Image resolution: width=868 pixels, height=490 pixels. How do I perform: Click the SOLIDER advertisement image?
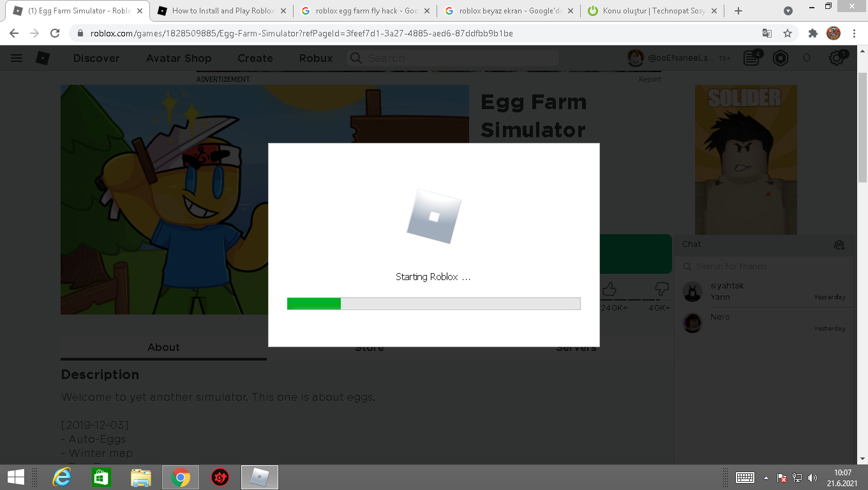point(746,160)
